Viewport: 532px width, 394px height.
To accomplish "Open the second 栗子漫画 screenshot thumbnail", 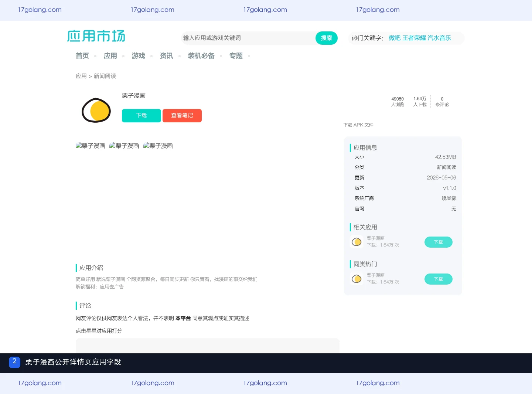I will [x=124, y=146].
